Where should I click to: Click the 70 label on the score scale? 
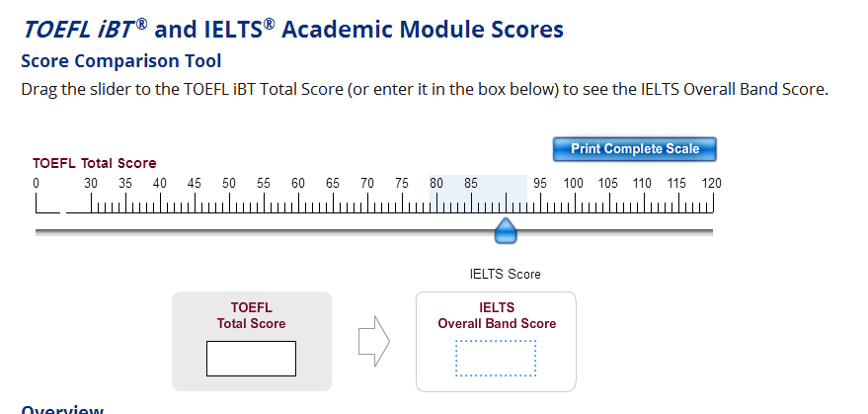point(367,184)
